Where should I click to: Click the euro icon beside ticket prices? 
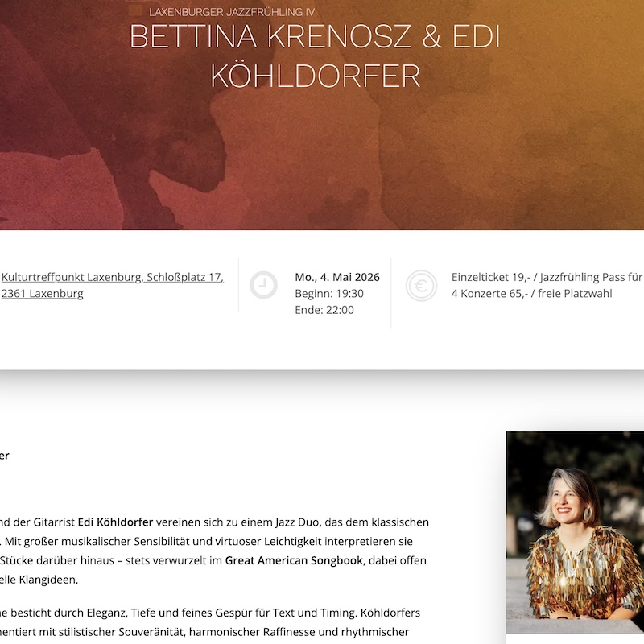421,286
